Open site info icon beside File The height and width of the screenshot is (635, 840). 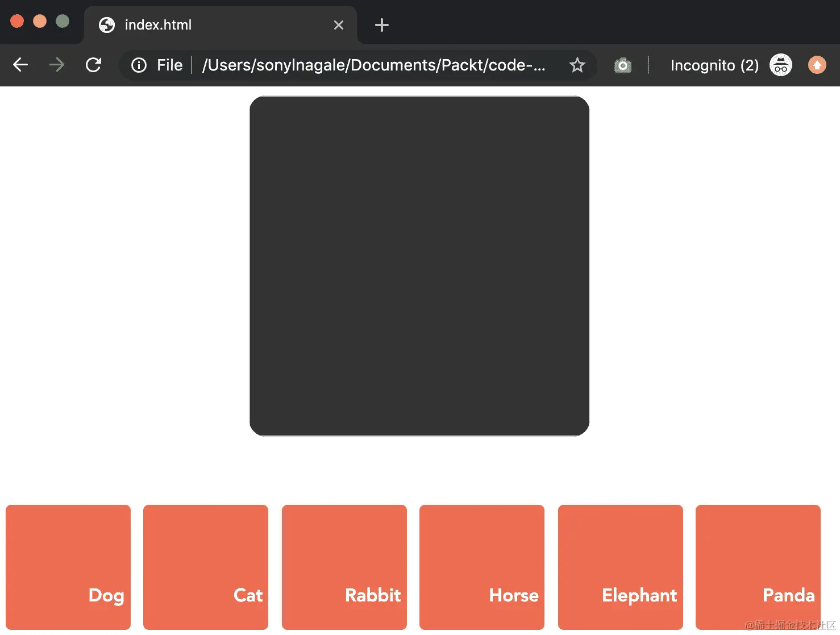[139, 65]
